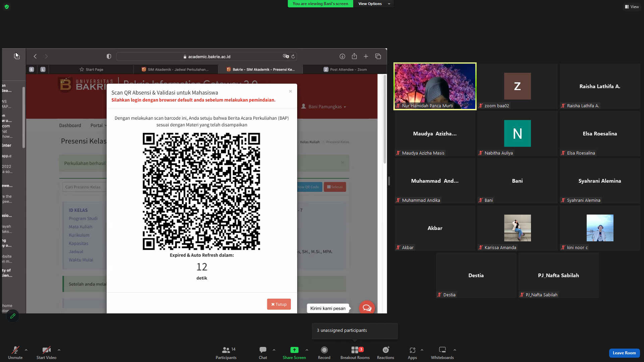Open a new Safari tab
The image size is (644, 362).
click(366, 56)
